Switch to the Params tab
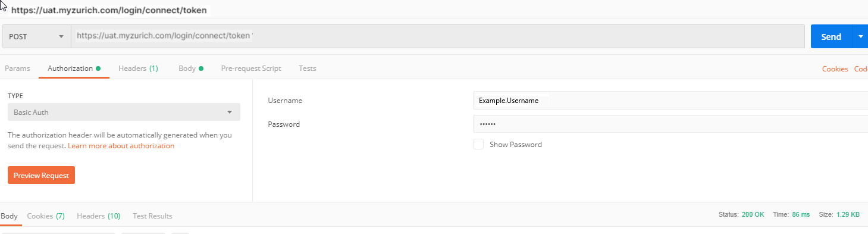Image resolution: width=868 pixels, height=234 pixels. tap(17, 68)
